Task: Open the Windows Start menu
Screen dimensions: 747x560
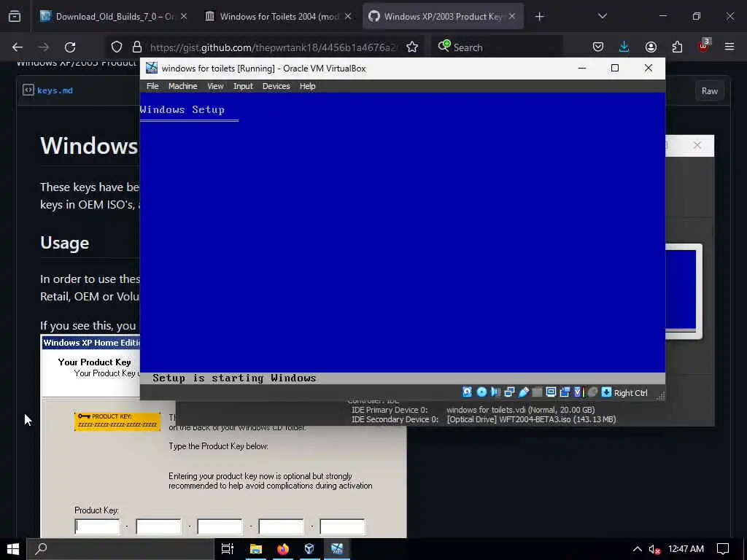Action: pos(13,549)
